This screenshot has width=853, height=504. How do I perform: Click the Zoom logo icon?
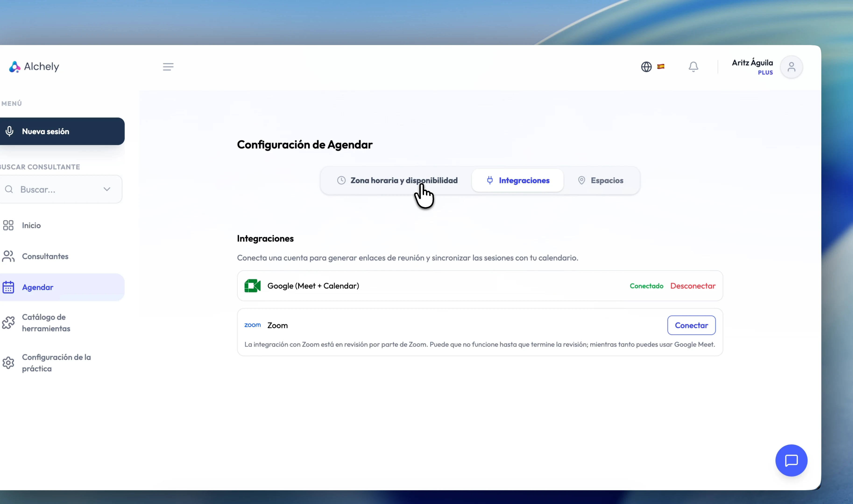tap(252, 325)
